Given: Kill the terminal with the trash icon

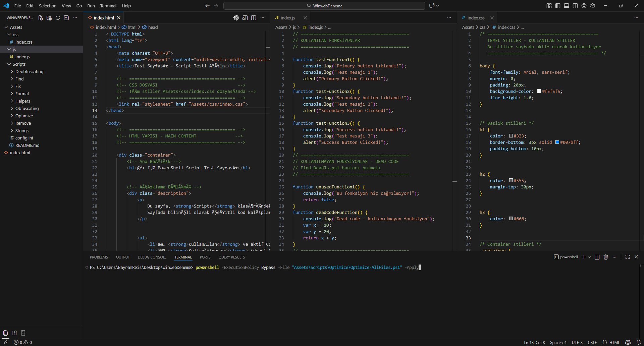Looking at the screenshot, I should point(606,257).
